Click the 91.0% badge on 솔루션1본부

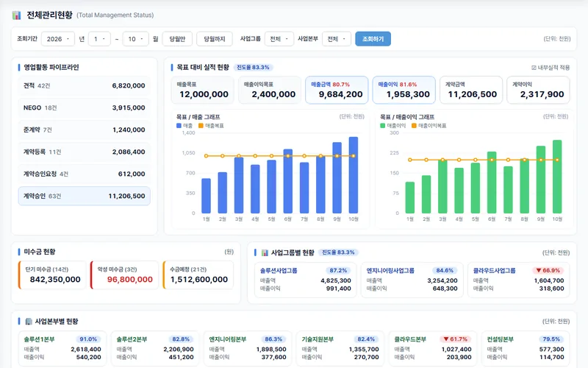pos(88,339)
